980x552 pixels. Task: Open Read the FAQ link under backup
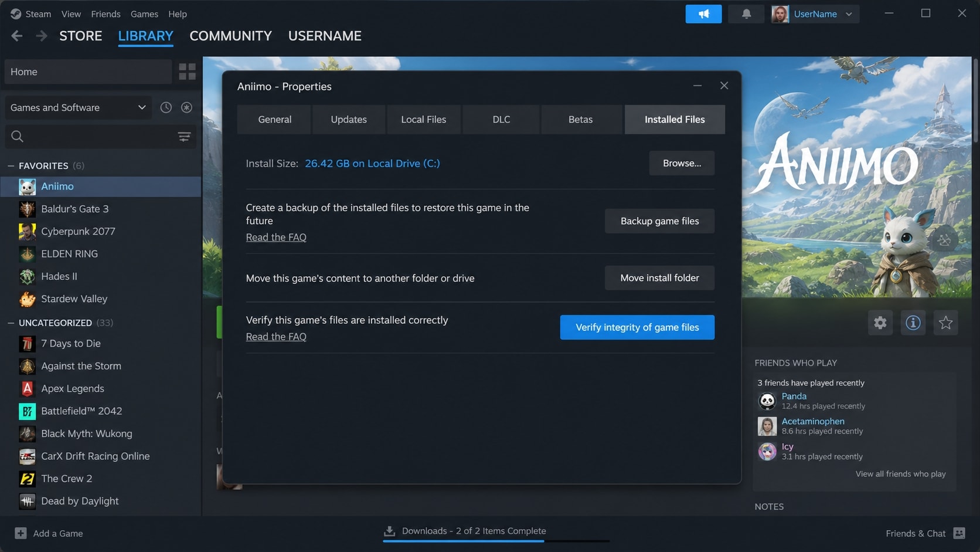(276, 237)
